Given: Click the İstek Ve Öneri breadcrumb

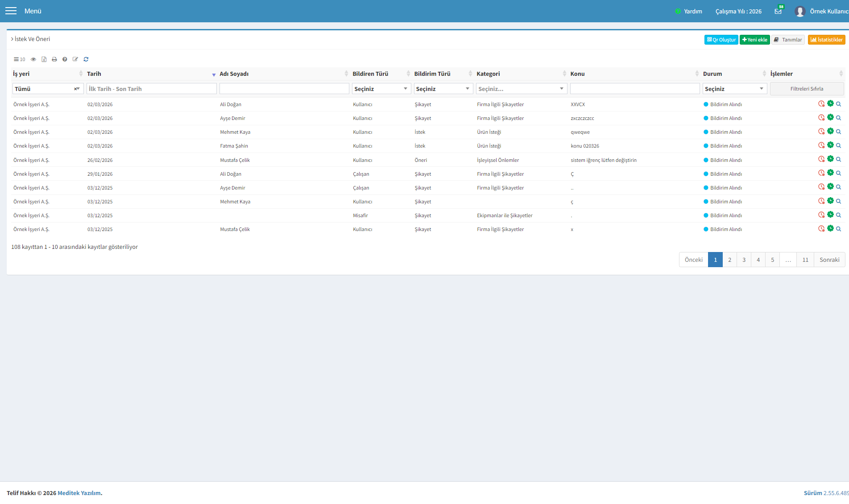Looking at the screenshot, I should (32, 39).
